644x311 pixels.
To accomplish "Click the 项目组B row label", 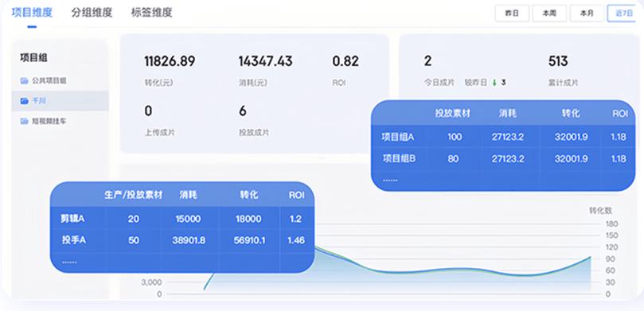I will tap(399, 158).
